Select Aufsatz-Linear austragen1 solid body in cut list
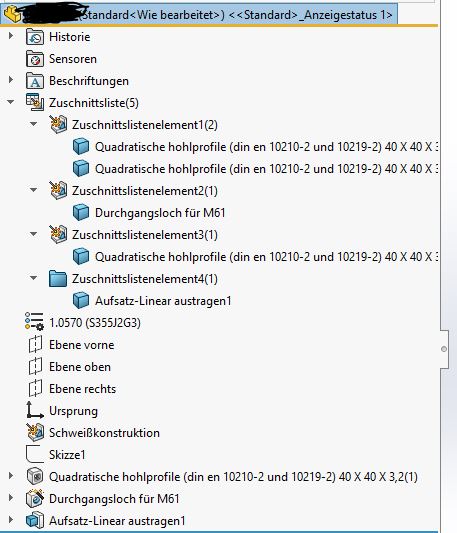 click(163, 301)
